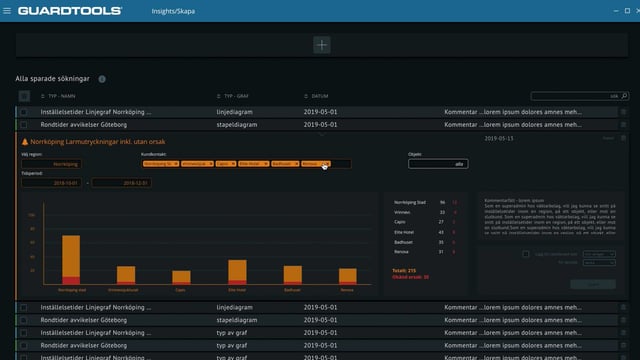Click the warning icon by Norrköping Larmutryckningar
The width and height of the screenshot is (640, 360).
coord(25,142)
